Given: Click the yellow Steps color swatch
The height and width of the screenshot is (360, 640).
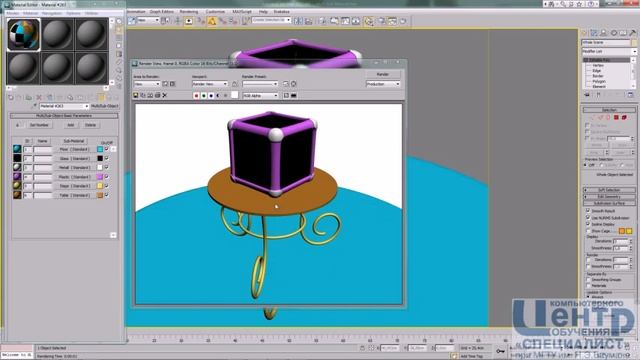Looking at the screenshot, I should point(100,186).
